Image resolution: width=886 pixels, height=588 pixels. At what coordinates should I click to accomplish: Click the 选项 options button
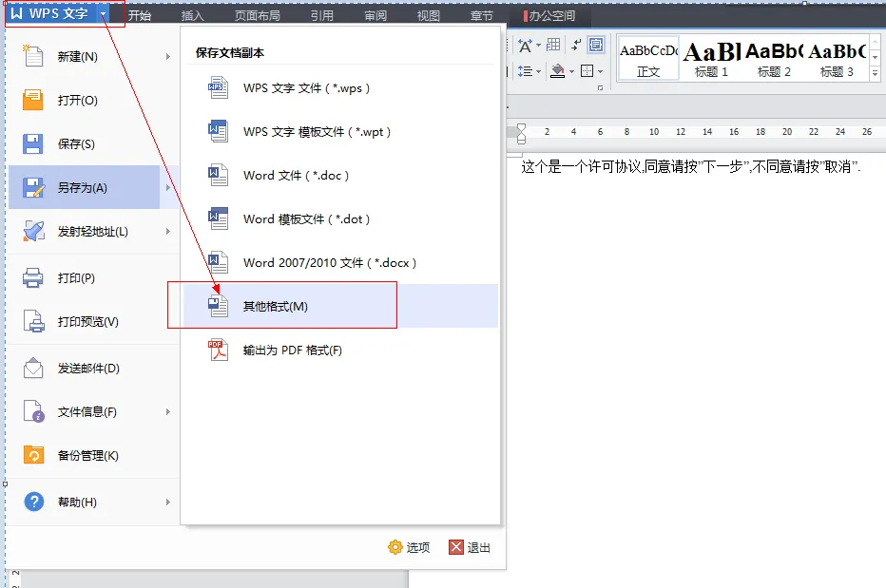pyautogui.click(x=409, y=547)
